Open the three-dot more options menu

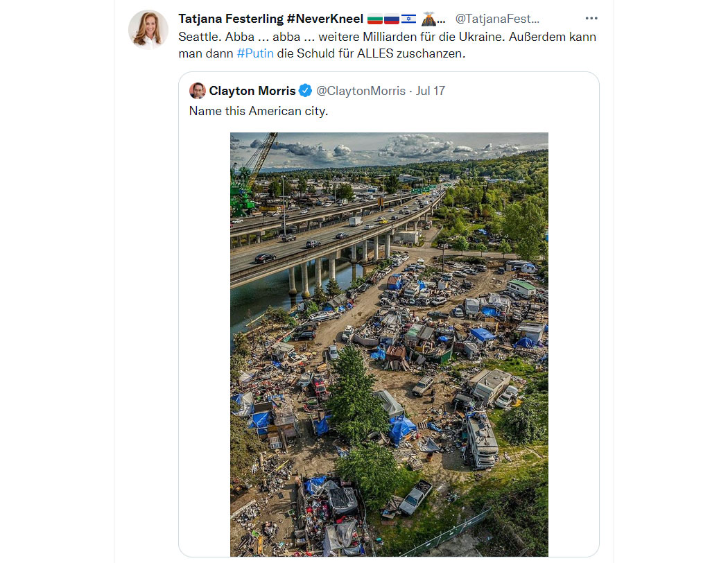tap(591, 19)
